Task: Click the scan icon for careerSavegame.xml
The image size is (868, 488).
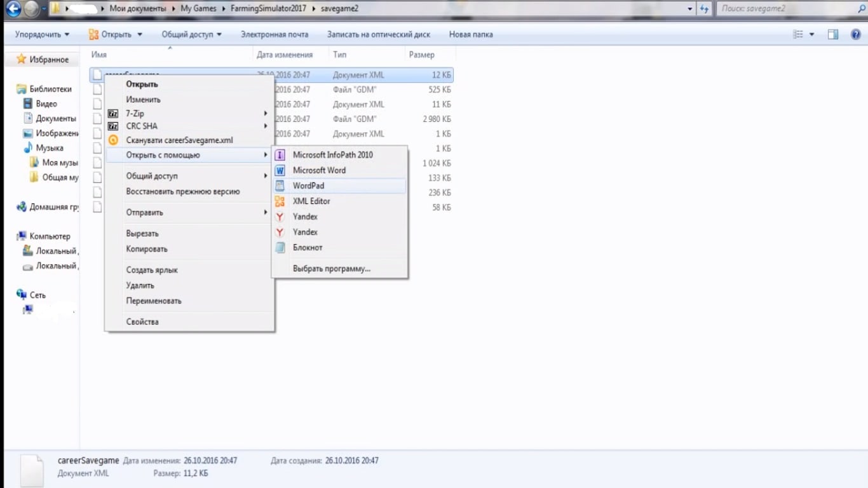Action: pos(113,140)
